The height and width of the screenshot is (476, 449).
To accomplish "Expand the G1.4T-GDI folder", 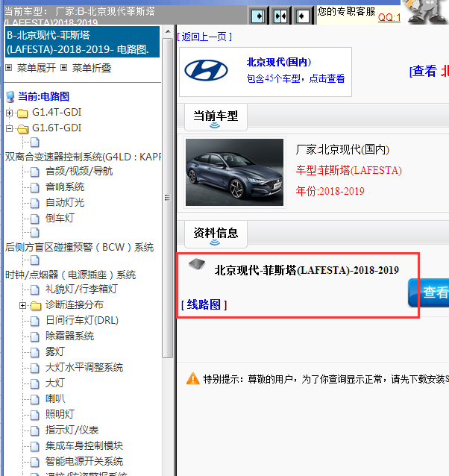I will [x=9, y=113].
